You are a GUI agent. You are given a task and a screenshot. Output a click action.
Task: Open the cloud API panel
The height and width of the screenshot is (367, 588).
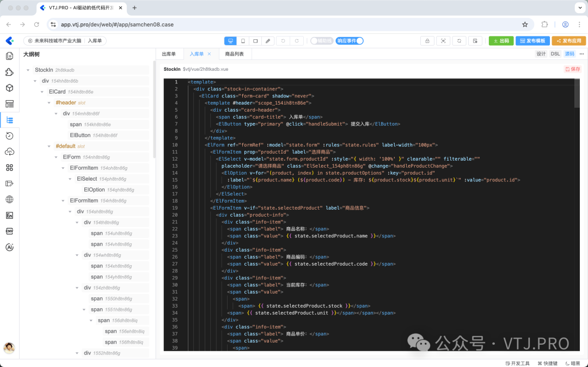pos(9,152)
